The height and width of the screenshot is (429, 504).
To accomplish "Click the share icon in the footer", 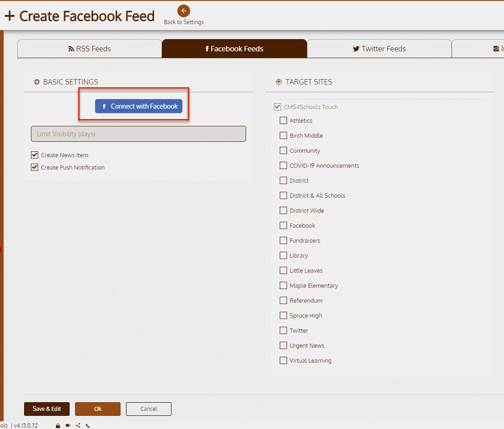I will pos(78,425).
